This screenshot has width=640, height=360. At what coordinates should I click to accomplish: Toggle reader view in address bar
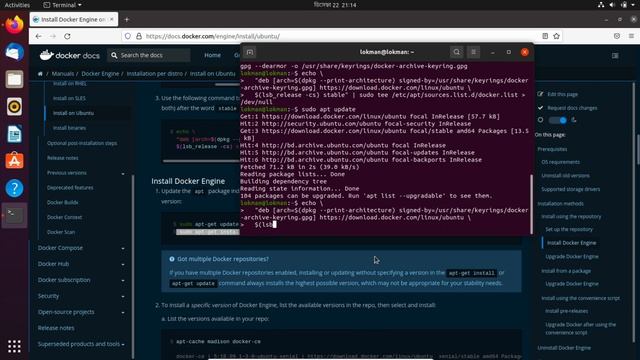click(x=545, y=36)
